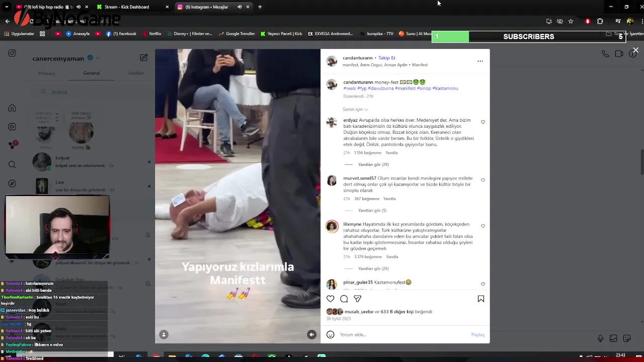Open the Netflix bookmark

click(x=151, y=34)
